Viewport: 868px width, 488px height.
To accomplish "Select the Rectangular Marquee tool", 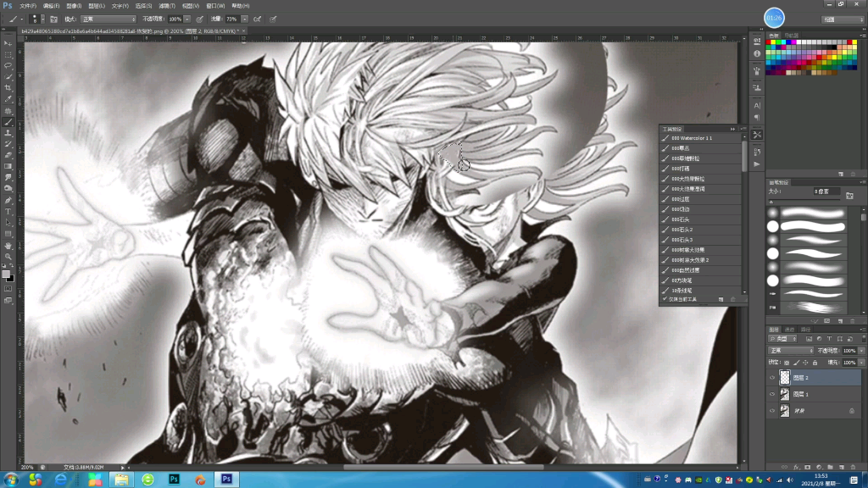I will (x=8, y=55).
